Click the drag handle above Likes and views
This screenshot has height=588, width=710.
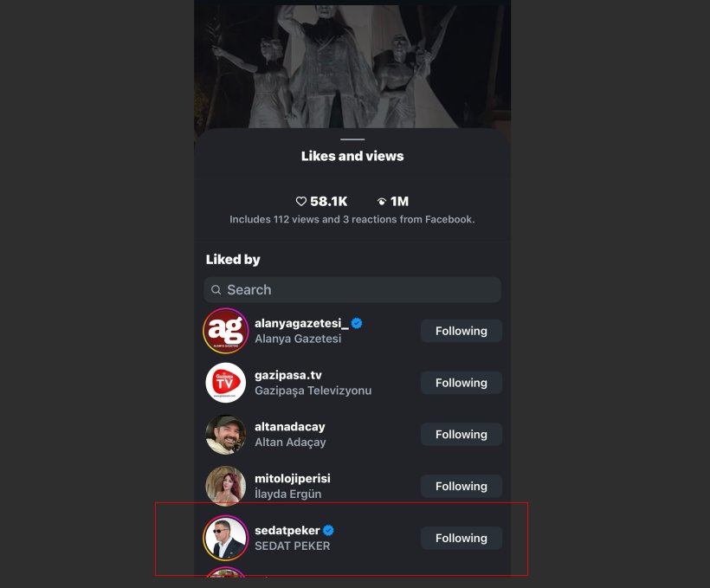[x=352, y=139]
